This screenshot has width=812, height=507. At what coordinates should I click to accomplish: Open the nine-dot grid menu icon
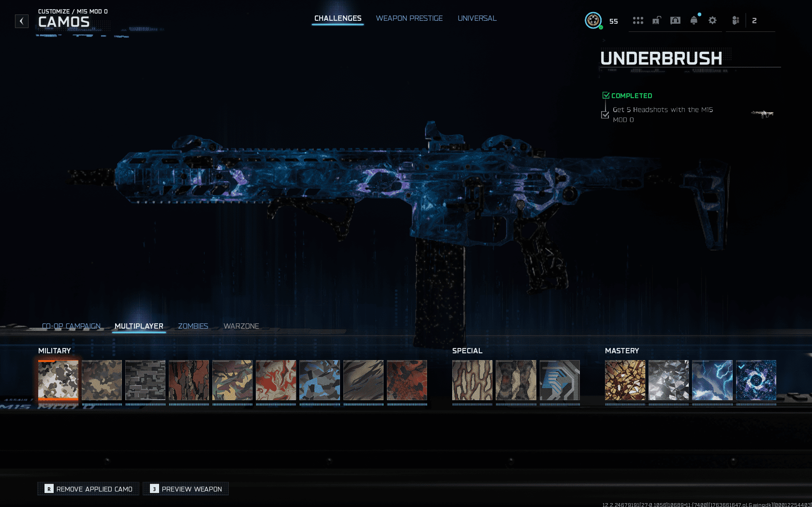tap(638, 20)
